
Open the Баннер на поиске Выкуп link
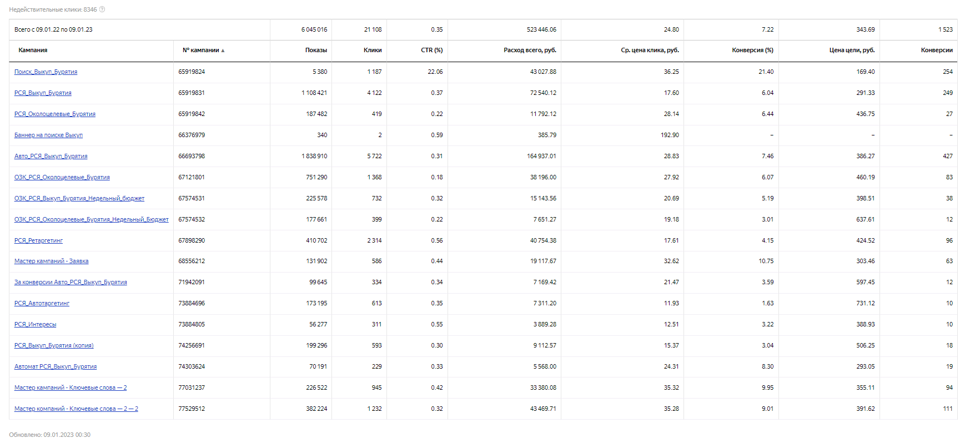click(x=48, y=135)
